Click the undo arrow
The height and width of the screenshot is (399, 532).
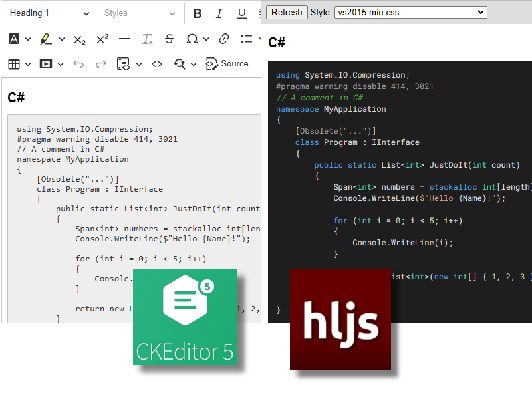(78, 64)
